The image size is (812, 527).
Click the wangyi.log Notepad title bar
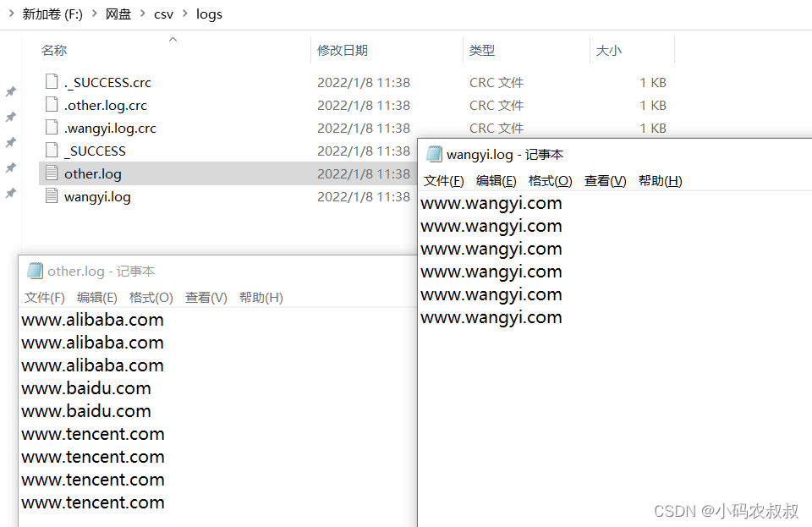615,154
